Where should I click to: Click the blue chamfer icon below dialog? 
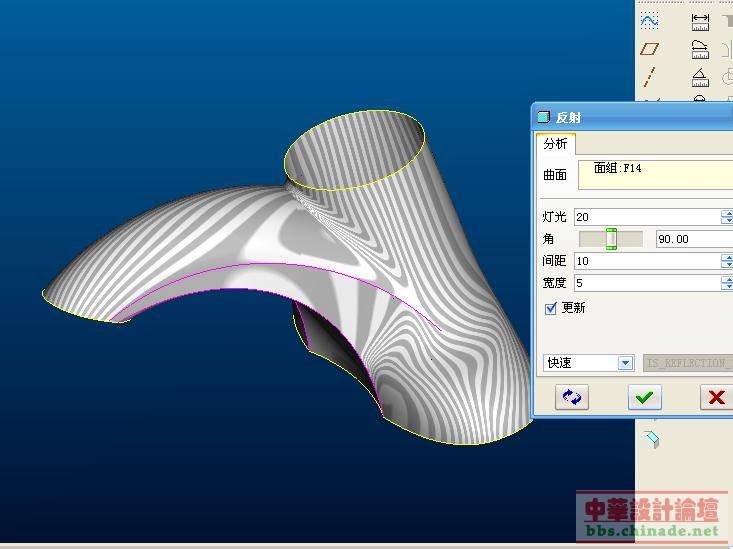pyautogui.click(x=652, y=439)
